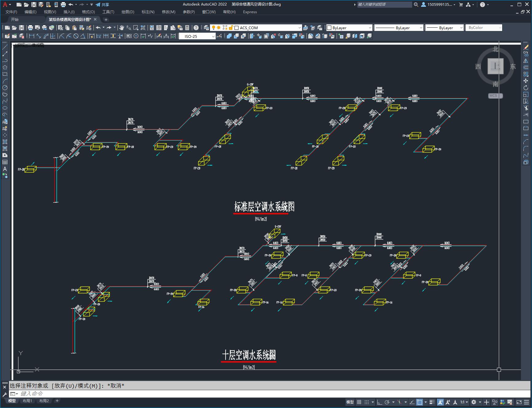Expand the 1:1 annotation scale dropdown

pyautogui.click(x=464, y=402)
